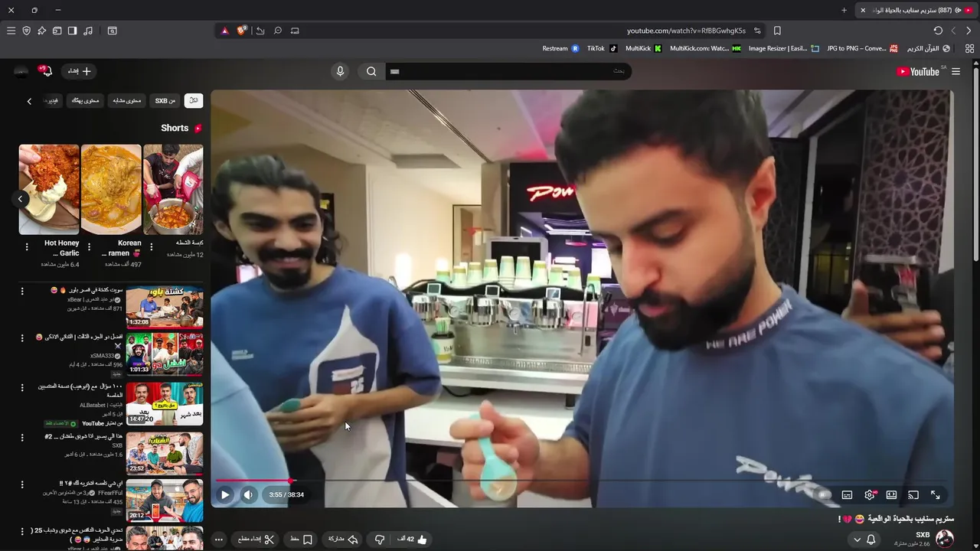
Task: Open Brave Rewards triangle icon
Action: [x=224, y=31]
